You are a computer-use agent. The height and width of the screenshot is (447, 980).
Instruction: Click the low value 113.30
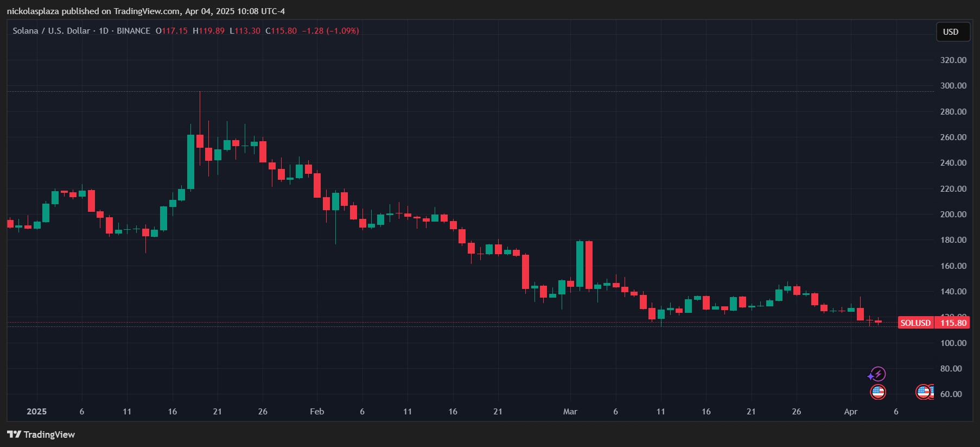(x=247, y=31)
